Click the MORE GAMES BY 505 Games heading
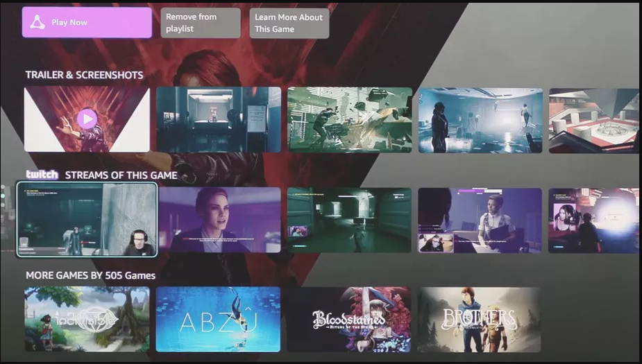This screenshot has width=642, height=364. point(90,275)
